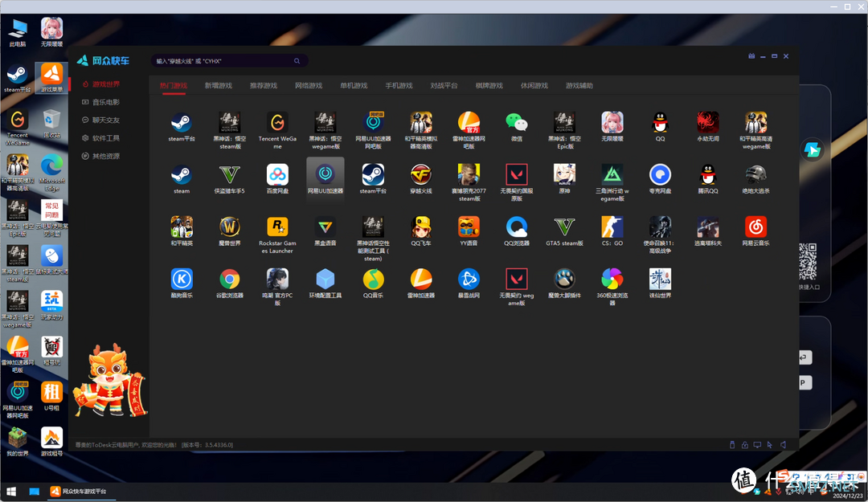Viewport: 868px width, 502px height.
Task: Open the 网络游戏 tab
Action: point(309,86)
